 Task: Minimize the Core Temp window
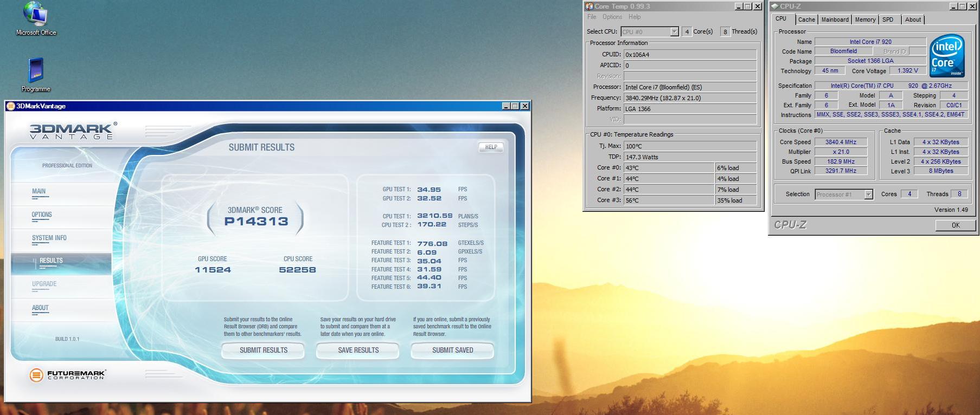tap(739, 7)
